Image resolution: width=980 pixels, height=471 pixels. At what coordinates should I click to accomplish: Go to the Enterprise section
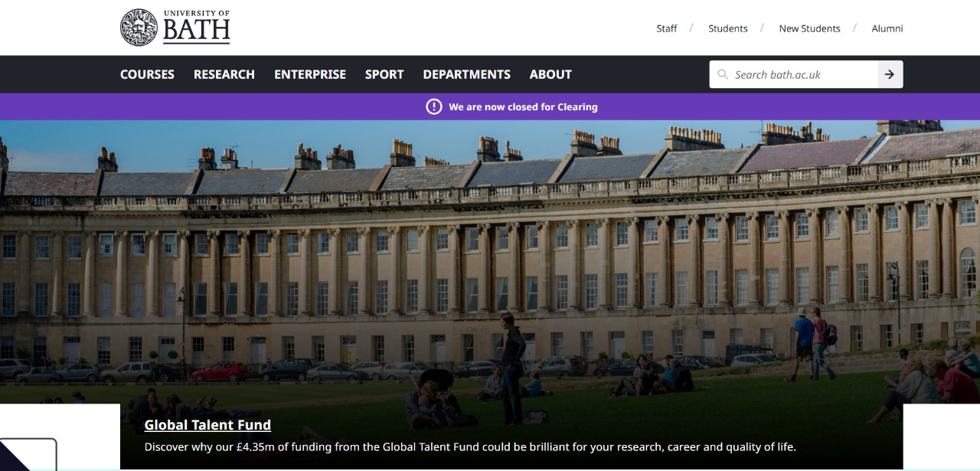tap(310, 74)
